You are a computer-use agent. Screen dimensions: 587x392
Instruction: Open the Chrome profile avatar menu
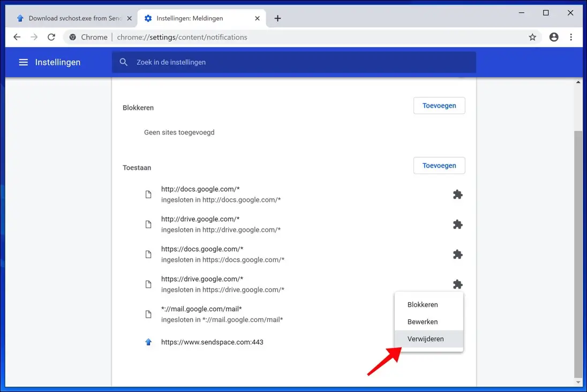(x=554, y=37)
